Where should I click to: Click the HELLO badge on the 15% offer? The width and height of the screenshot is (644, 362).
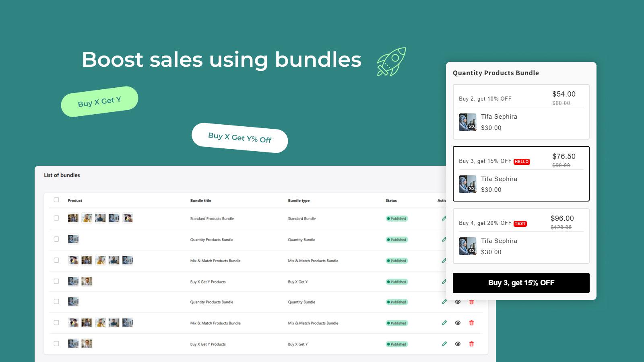click(522, 161)
